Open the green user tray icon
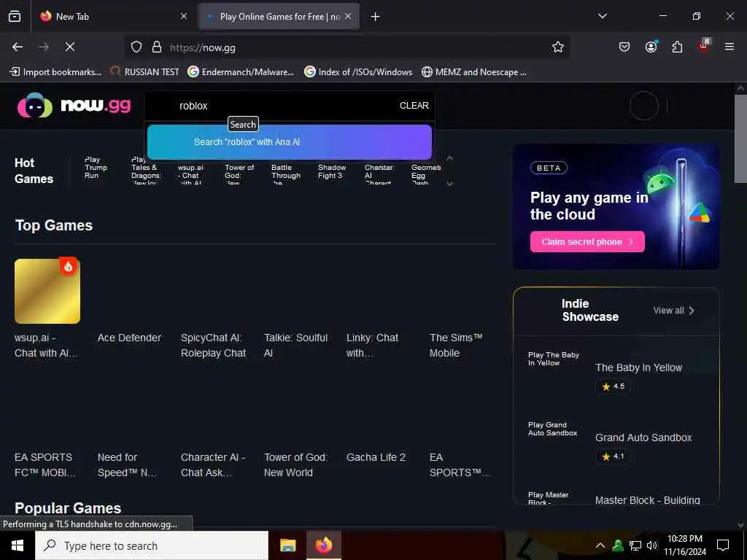The height and width of the screenshot is (560, 747). (618, 545)
